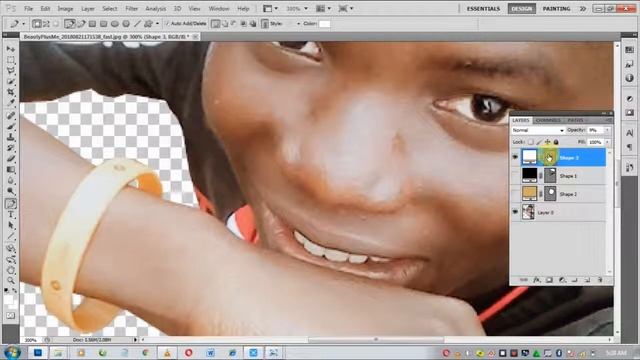This screenshot has width=640, height=360.
Task: Open the Fill slider arrow
Action: tap(607, 142)
